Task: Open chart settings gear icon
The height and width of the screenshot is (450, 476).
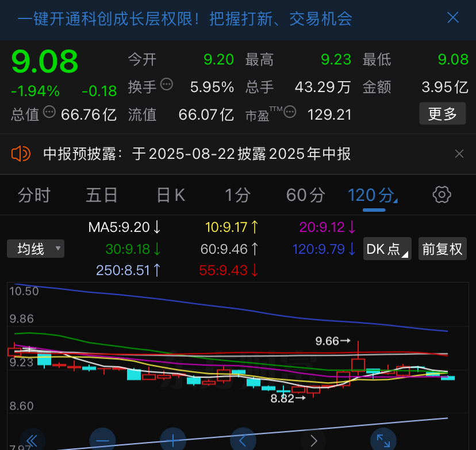Action: [442, 195]
